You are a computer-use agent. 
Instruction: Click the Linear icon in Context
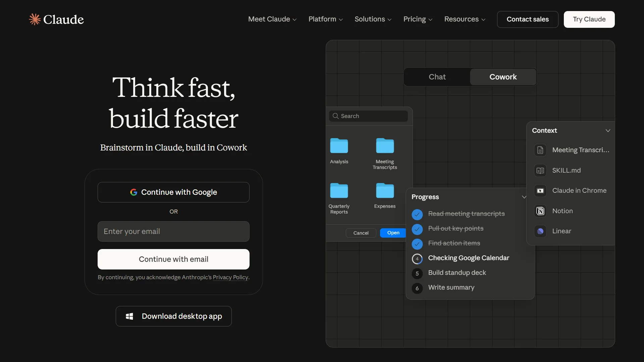coord(540,231)
